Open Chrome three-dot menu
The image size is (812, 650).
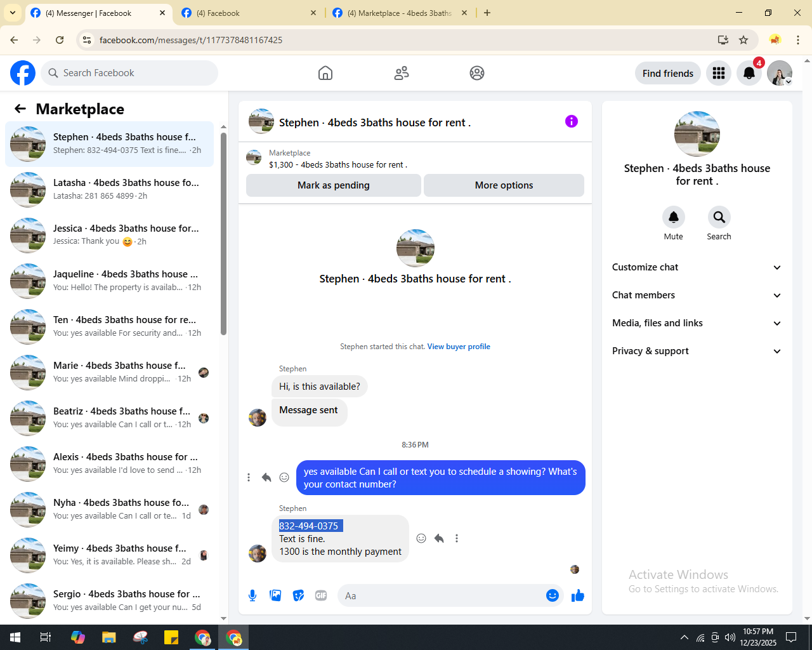(x=798, y=40)
